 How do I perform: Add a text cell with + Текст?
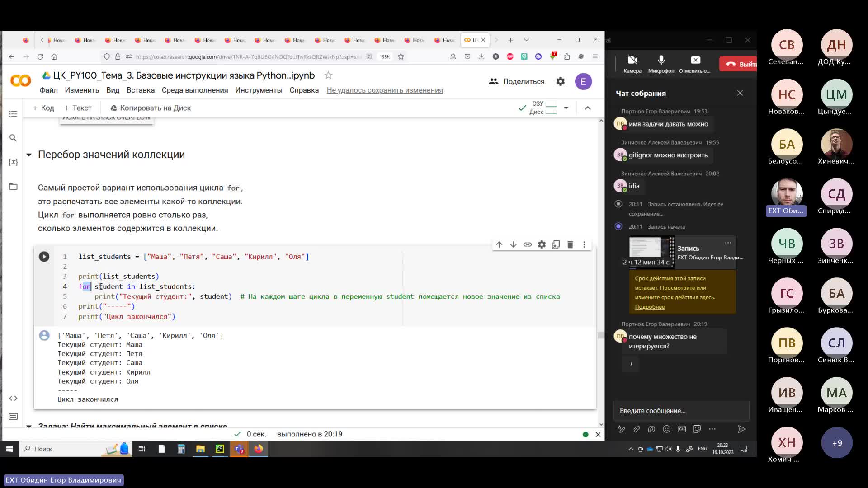(78, 108)
